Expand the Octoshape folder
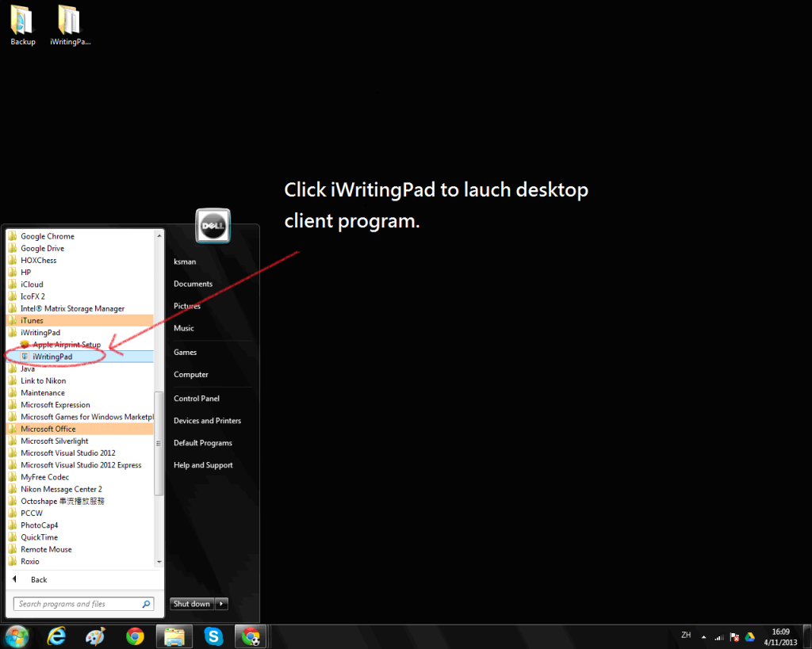 click(80, 501)
